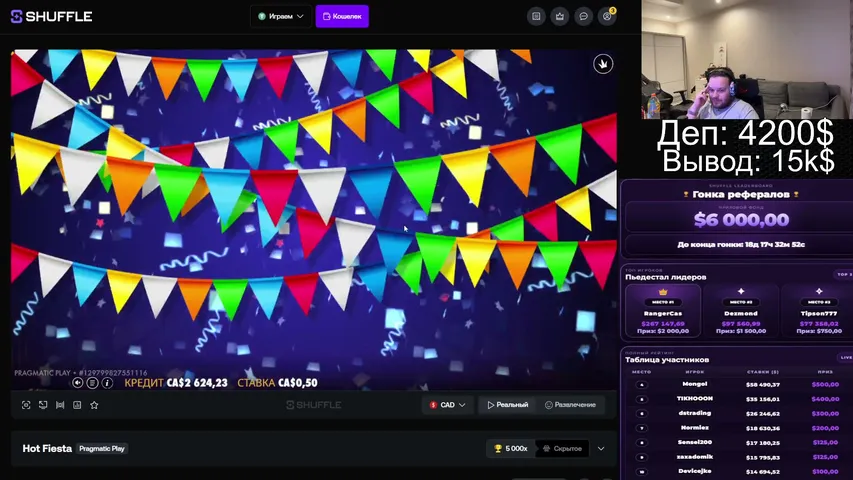Click the СТАВКА CA$0,50 bet value
The width and height of the screenshot is (853, 480).
coord(277,383)
